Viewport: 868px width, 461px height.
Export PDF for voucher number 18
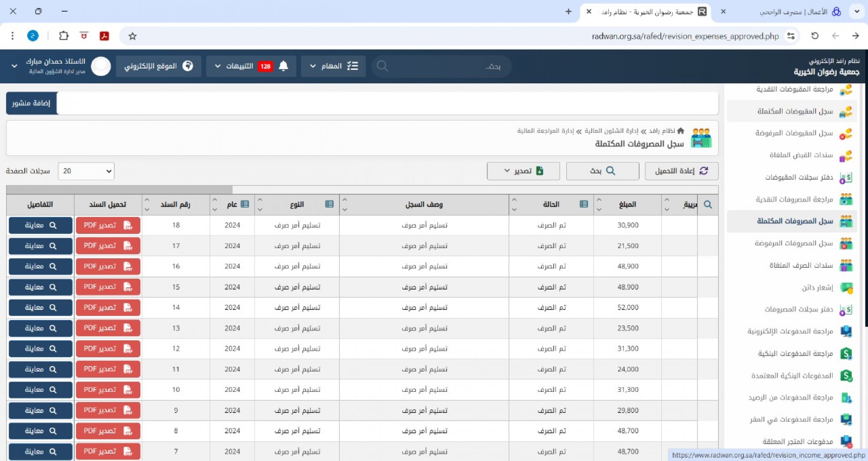coord(108,226)
